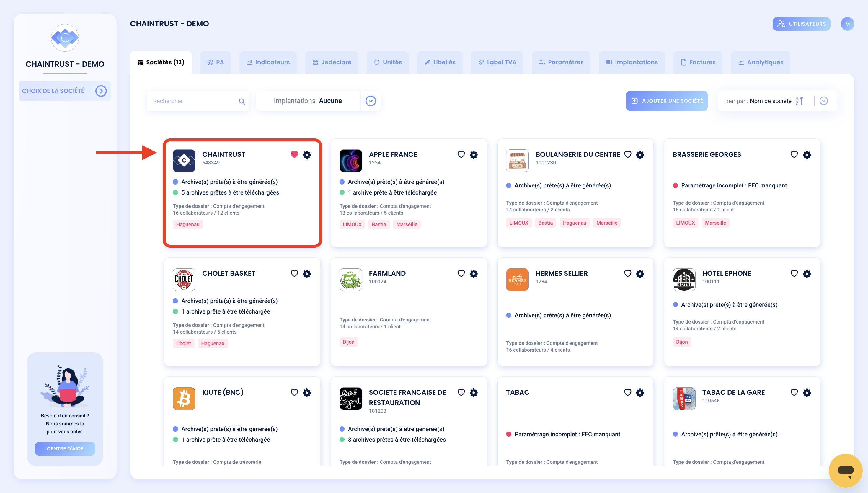Screen dimensions: 868x493
Task: Click the CENTRE D'AIDE button
Action: coord(65,449)
